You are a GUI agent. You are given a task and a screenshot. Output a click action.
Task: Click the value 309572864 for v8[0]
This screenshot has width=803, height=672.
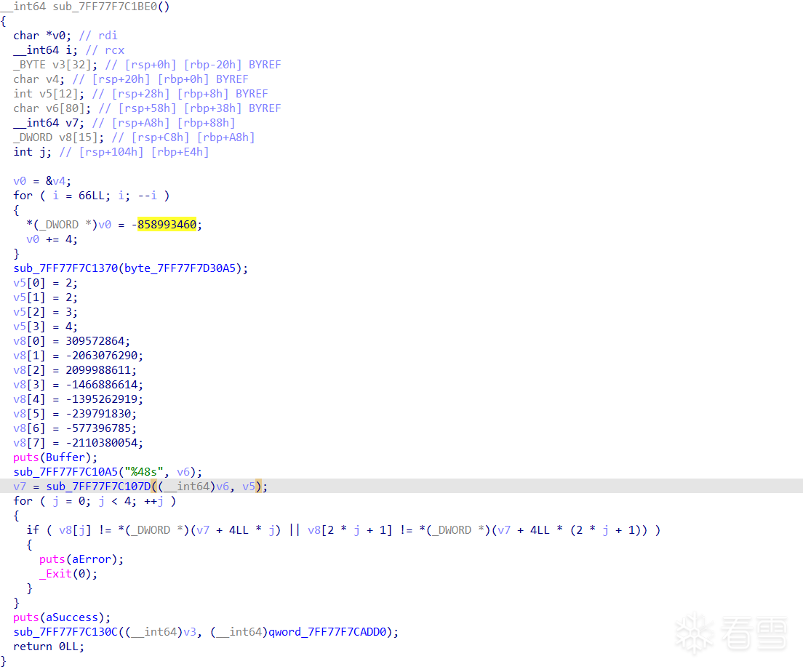[x=95, y=341]
